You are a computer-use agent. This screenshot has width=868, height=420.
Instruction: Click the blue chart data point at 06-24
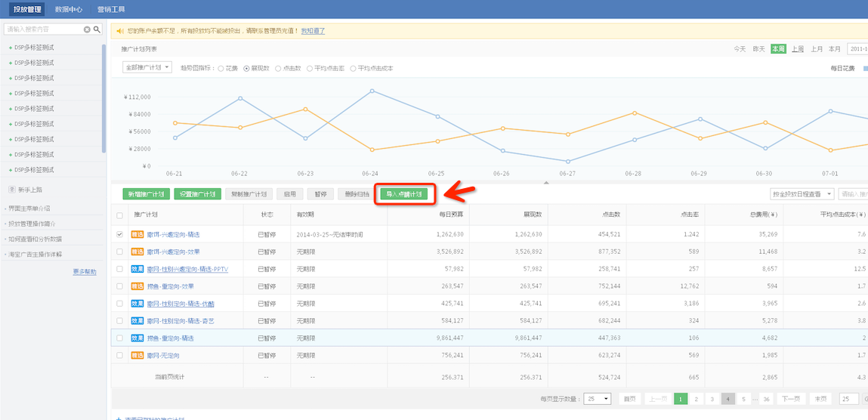(372, 91)
